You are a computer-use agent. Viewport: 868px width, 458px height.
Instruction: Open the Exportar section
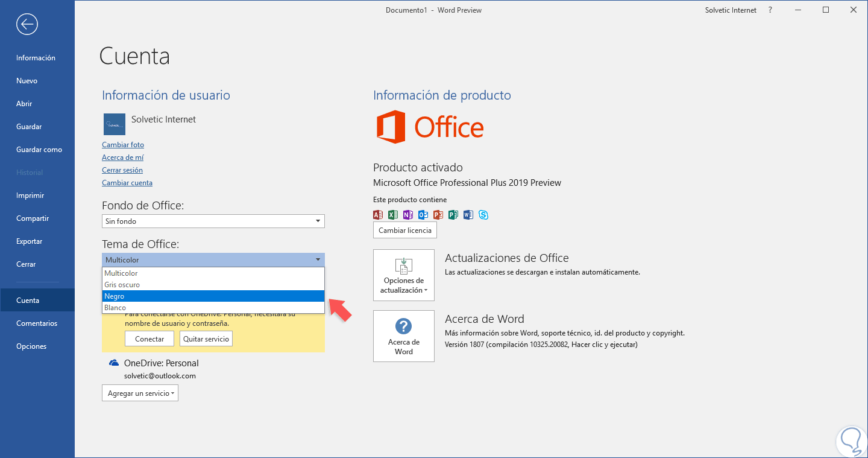pos(37,241)
